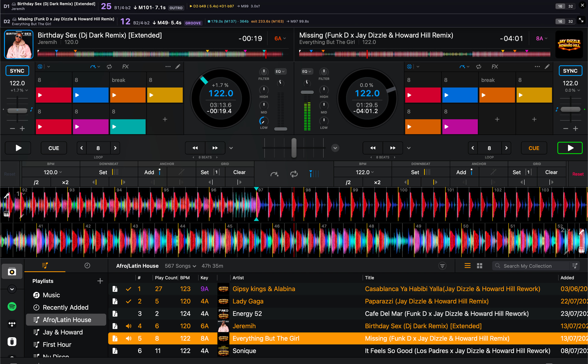Click Clear in the left deck grid
The height and width of the screenshot is (364, 588).
(239, 172)
